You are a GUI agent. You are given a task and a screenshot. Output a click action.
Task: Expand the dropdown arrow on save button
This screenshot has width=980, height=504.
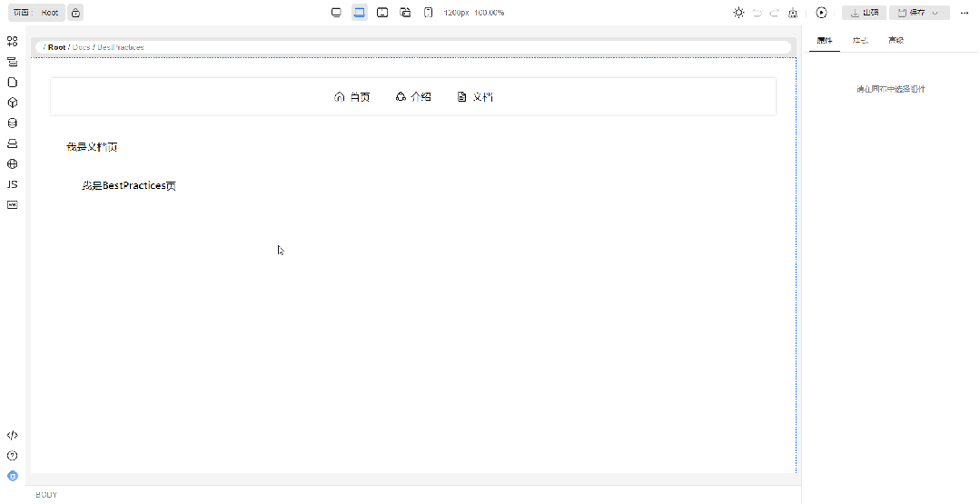[x=935, y=13]
